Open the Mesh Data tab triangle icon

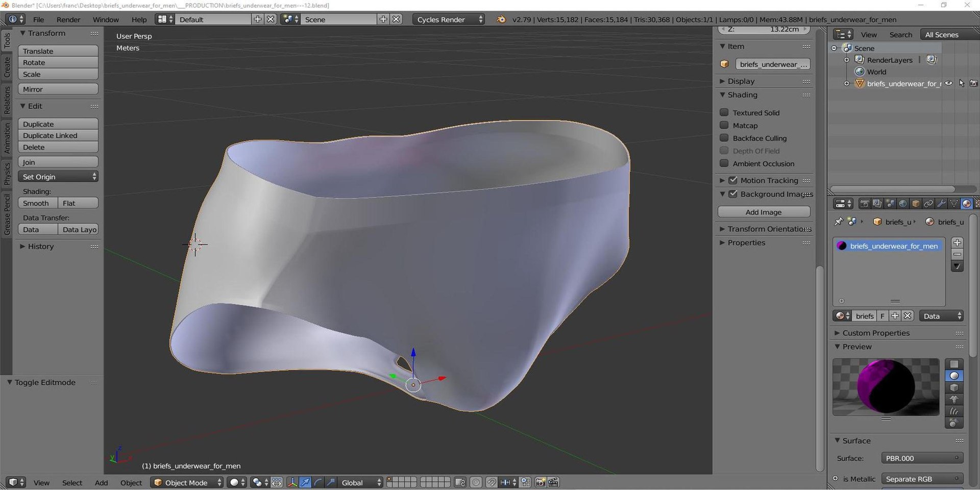click(x=954, y=204)
